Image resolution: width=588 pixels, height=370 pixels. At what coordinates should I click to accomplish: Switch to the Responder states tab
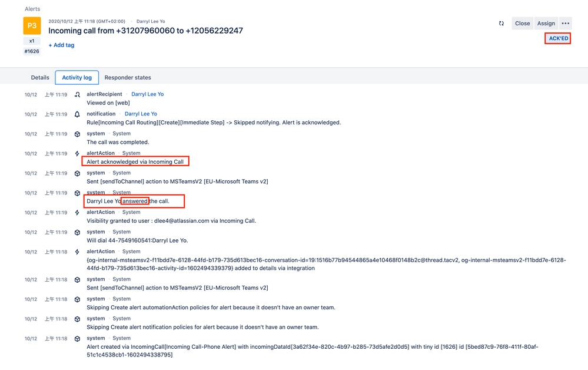127,77
